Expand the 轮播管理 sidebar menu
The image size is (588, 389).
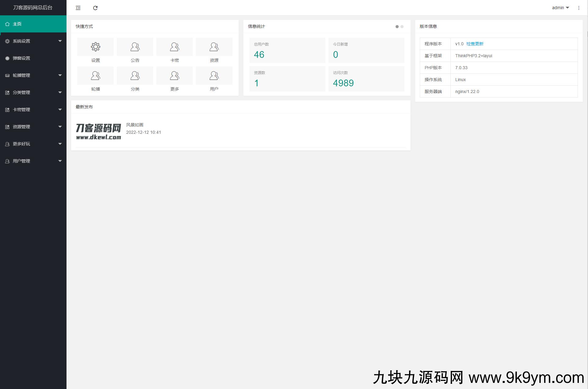[x=33, y=75]
